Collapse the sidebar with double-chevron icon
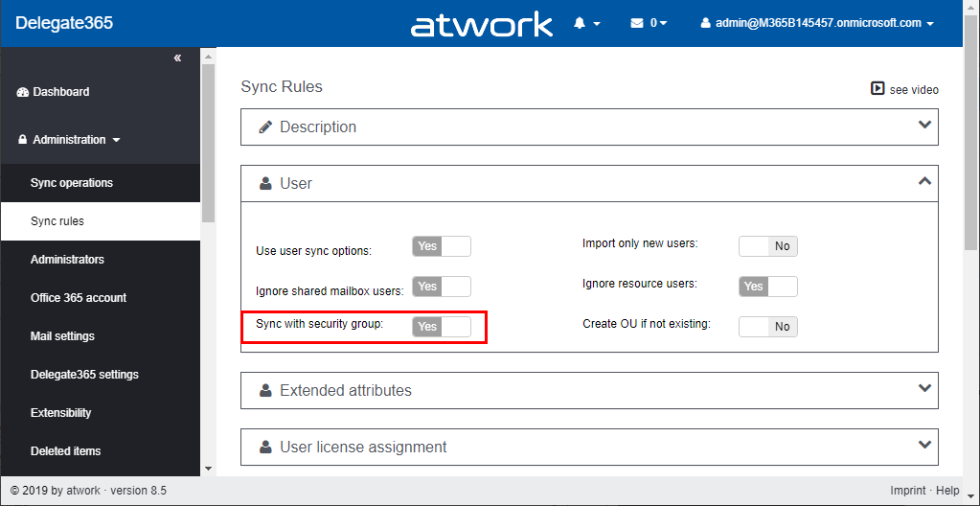Image resolution: width=980 pixels, height=506 pixels. pos(177,58)
